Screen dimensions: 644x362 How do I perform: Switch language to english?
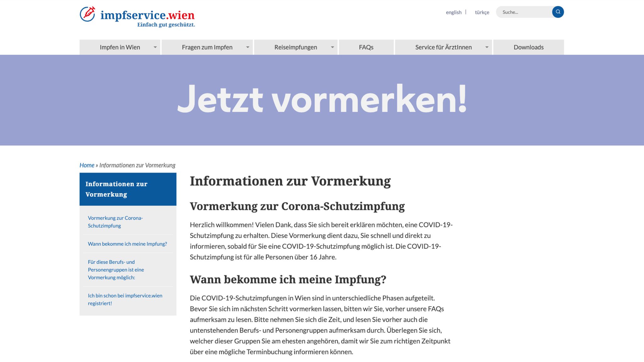[453, 12]
